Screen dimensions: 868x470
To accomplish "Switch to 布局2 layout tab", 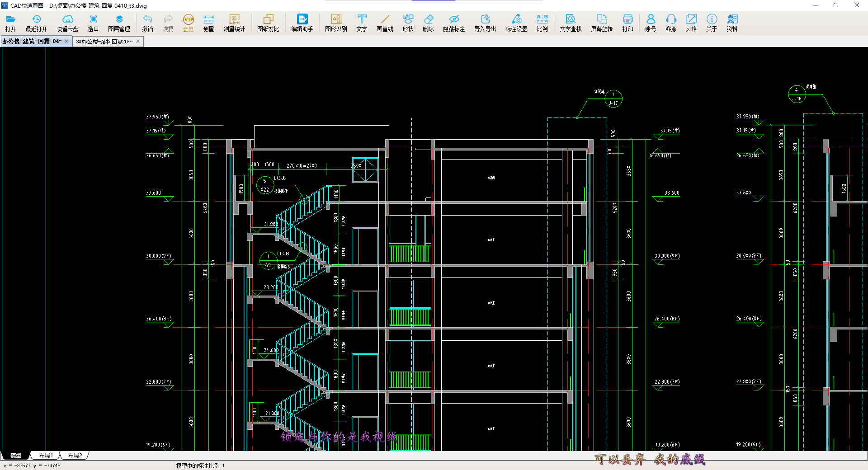I will click(75, 455).
